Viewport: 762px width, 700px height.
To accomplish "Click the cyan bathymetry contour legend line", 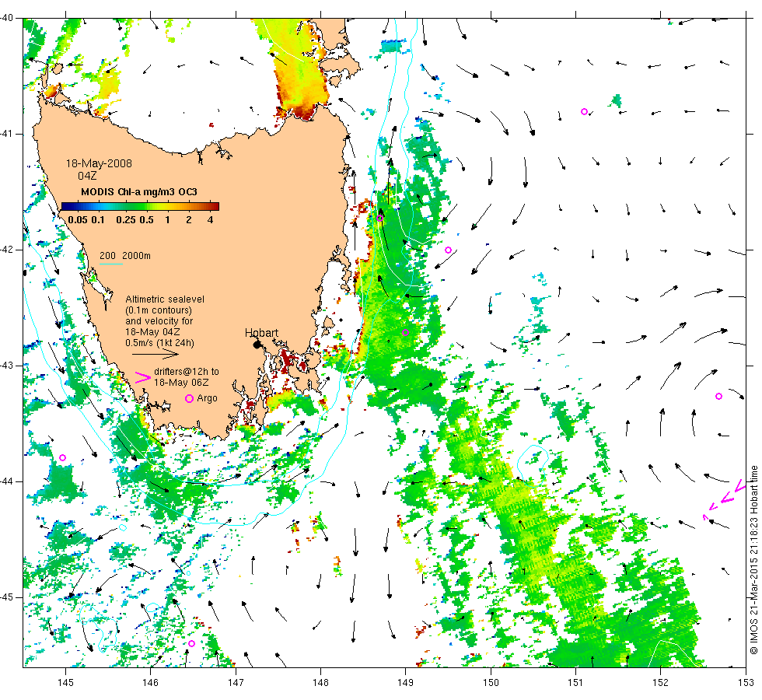I will click(110, 264).
